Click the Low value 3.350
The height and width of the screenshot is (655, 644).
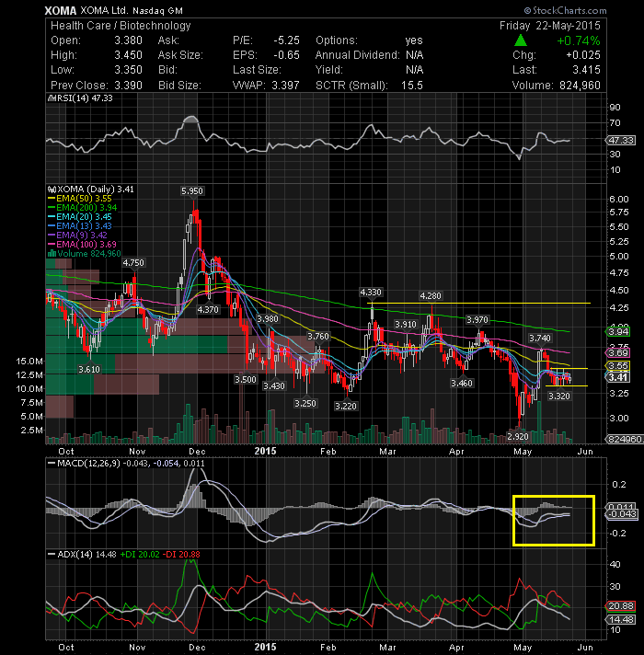(x=128, y=70)
